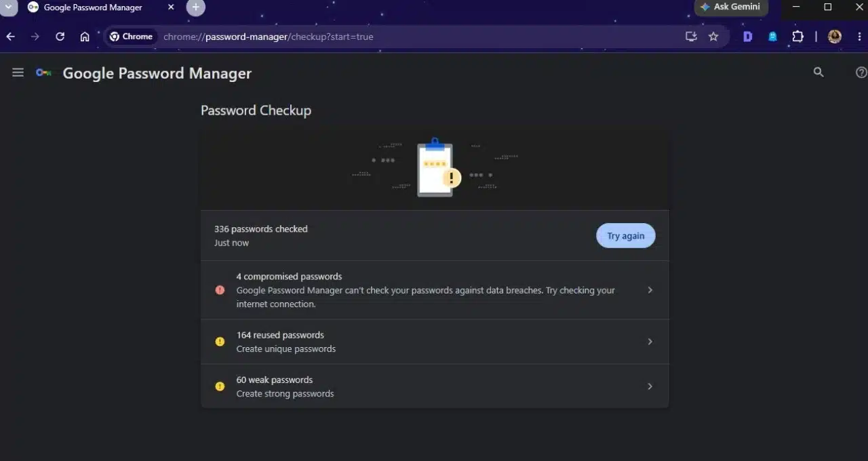This screenshot has height=461, width=868.
Task: Click the 'Create strong passwords' text
Action: tap(285, 394)
